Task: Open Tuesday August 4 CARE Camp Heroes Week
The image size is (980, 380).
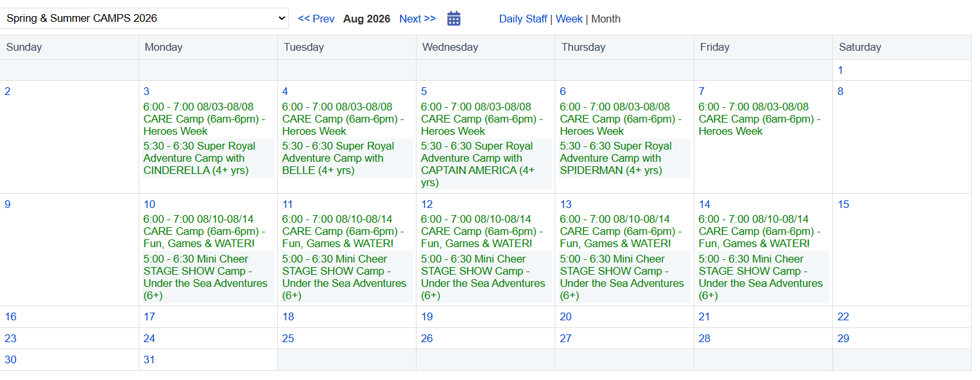Action: 343,119
